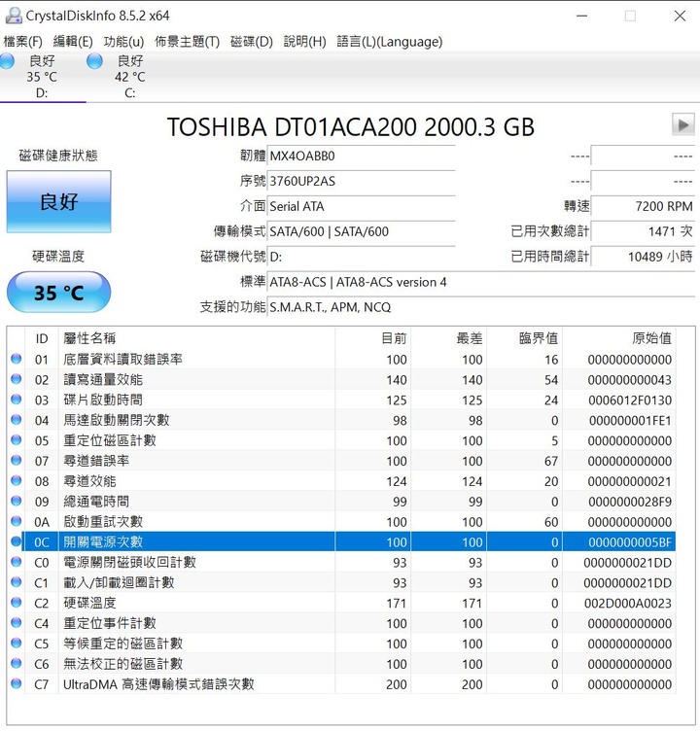
Task: Click the interface field Serial ATA
Action: 361,206
